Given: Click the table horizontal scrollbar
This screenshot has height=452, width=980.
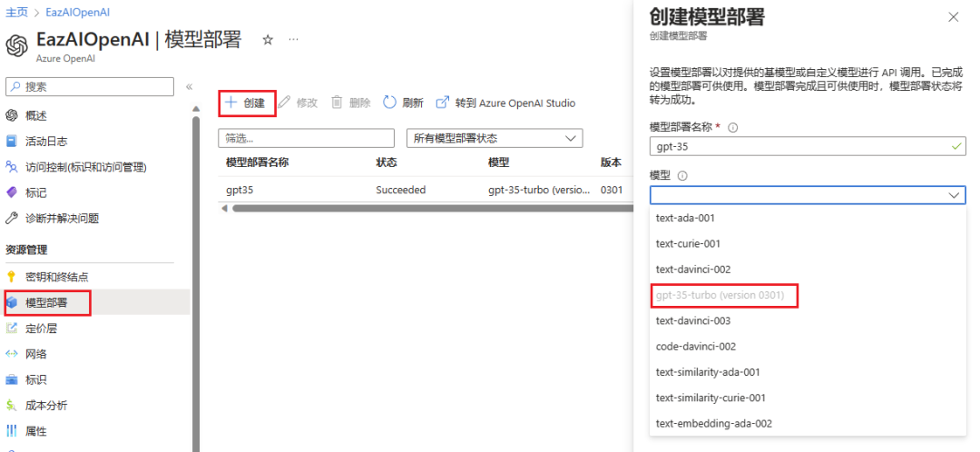Looking at the screenshot, I should (x=431, y=208).
